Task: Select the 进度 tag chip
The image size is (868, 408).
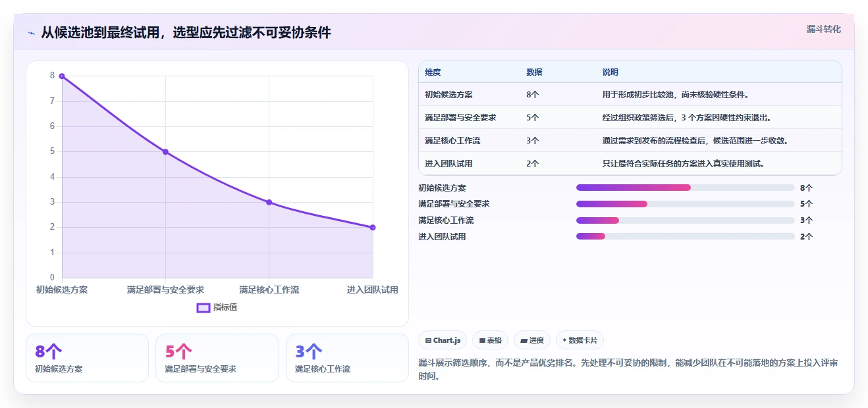Action: point(532,340)
